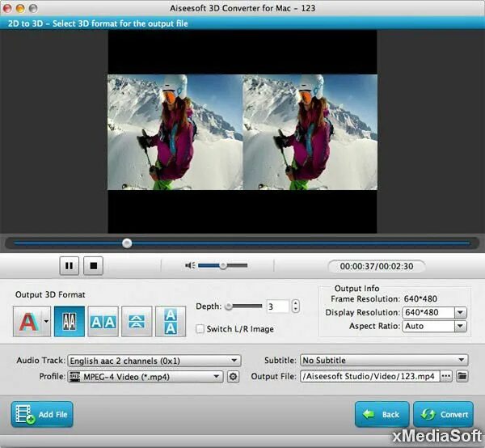Enable Switch L/R Image checkbox
Screen dimensions: 485x448
[200, 328]
